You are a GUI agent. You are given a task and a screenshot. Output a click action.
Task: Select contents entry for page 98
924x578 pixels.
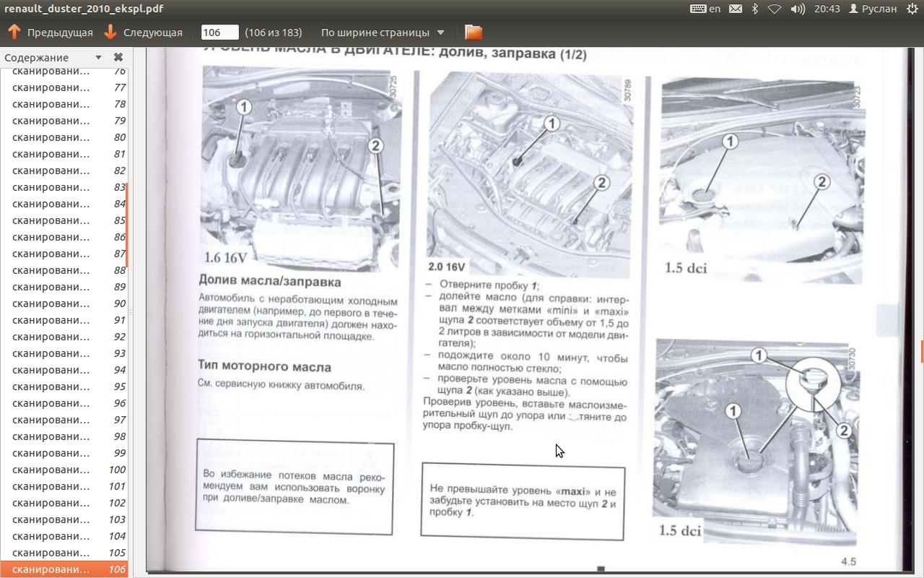[64, 436]
